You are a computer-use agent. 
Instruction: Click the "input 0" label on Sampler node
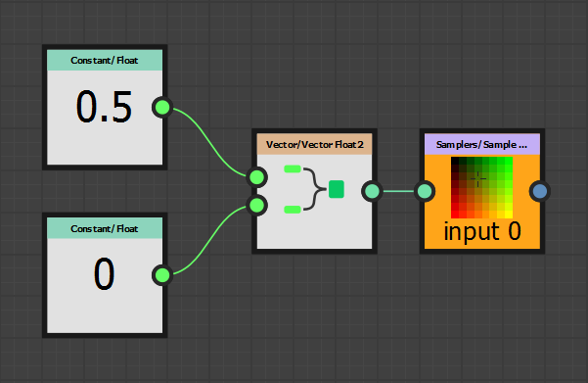(x=482, y=231)
